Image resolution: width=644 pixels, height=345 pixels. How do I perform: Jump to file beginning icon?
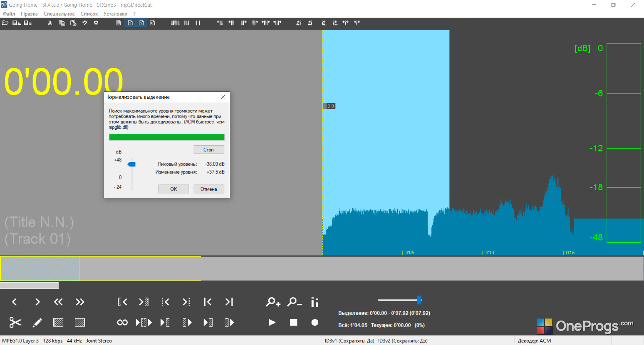[208, 302]
